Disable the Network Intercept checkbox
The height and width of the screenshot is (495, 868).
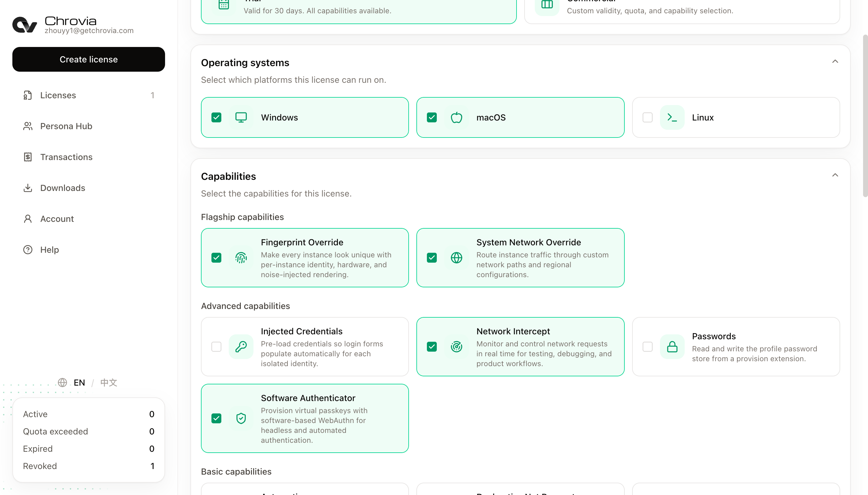click(x=432, y=347)
